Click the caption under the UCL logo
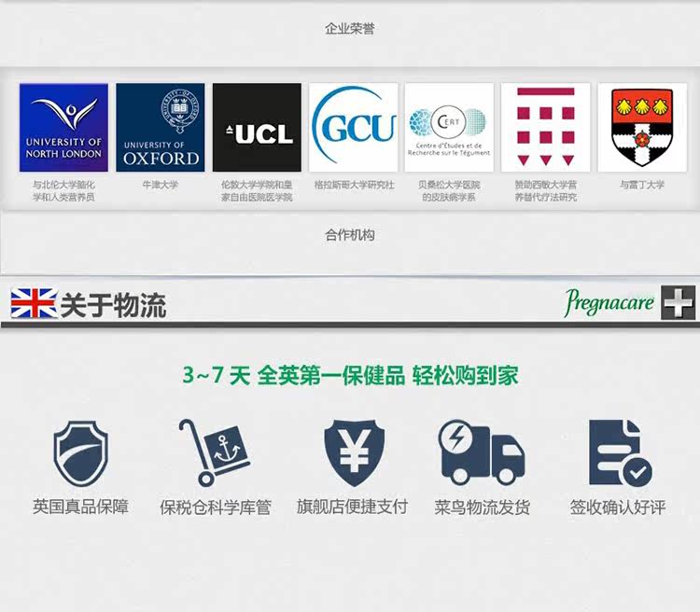 point(257,191)
